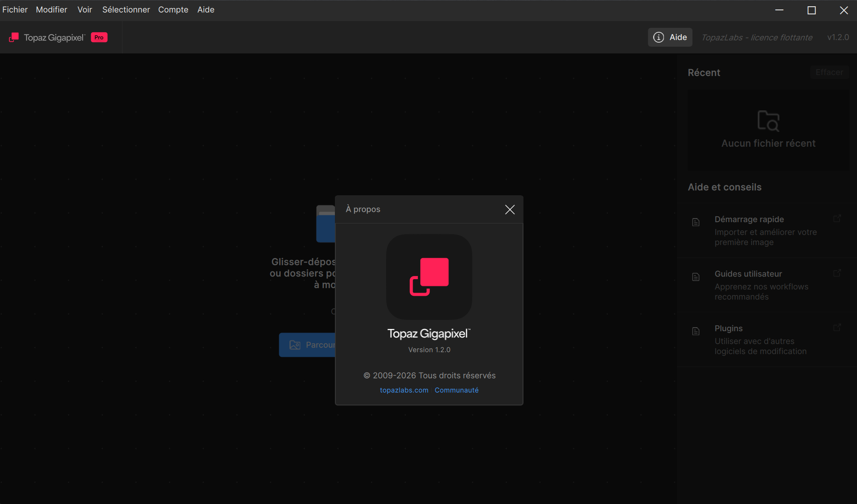This screenshot has width=857, height=504.
Task: Open the Démarrage rapide guide
Action: point(767,230)
